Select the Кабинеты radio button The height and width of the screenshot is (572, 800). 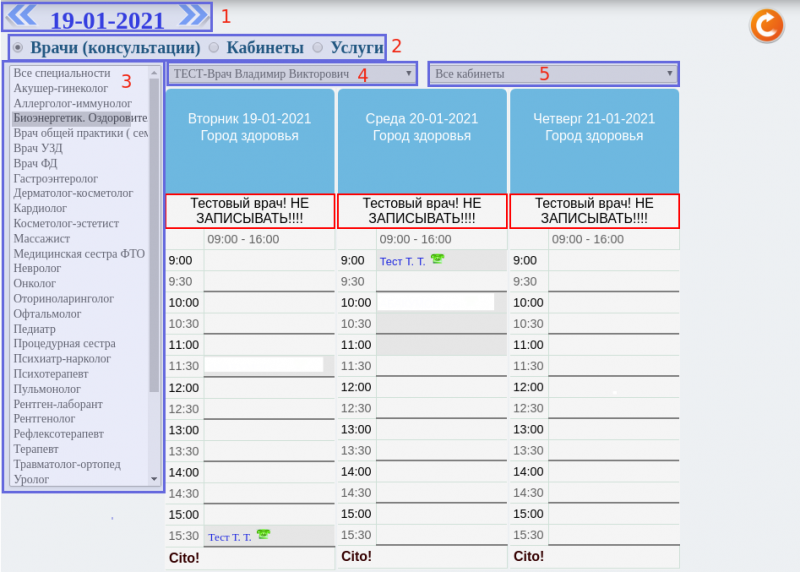(x=215, y=47)
